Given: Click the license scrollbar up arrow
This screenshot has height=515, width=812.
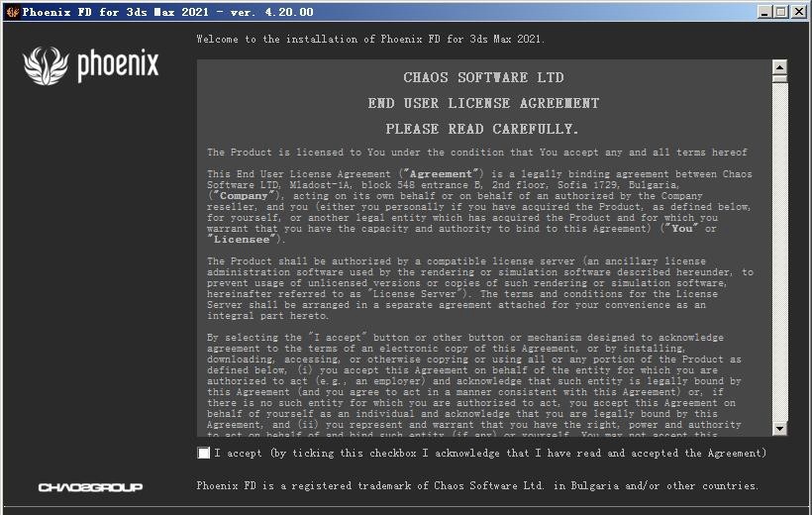Looking at the screenshot, I should pyautogui.click(x=779, y=66).
